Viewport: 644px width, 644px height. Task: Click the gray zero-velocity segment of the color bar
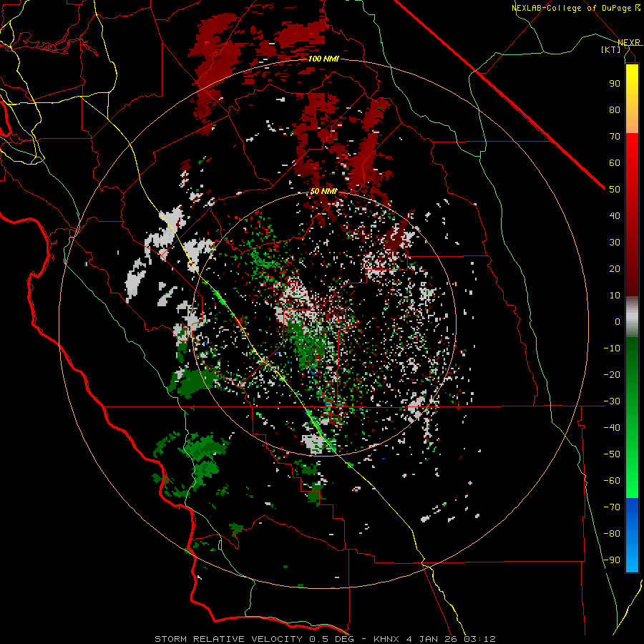(632, 317)
